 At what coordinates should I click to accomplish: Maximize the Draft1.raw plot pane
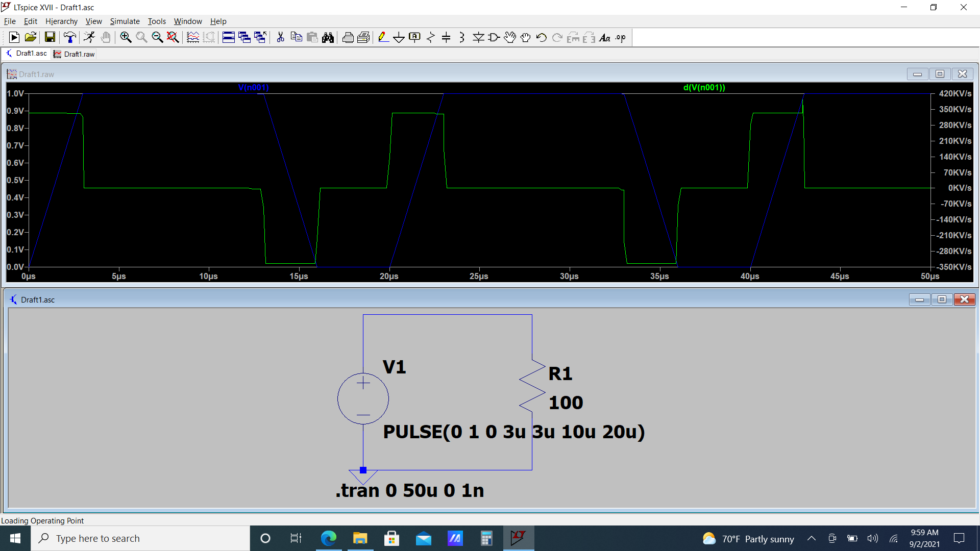pyautogui.click(x=940, y=74)
